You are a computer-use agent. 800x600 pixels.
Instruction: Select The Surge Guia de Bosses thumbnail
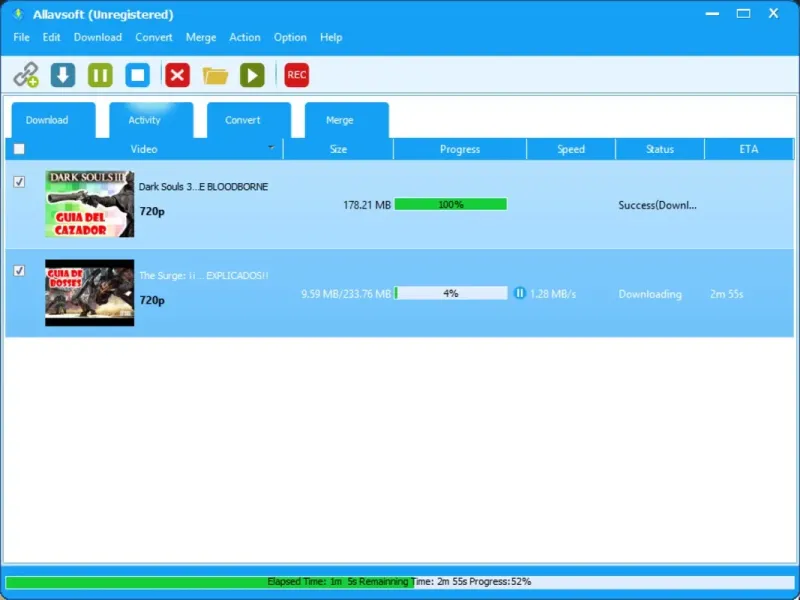pos(90,293)
